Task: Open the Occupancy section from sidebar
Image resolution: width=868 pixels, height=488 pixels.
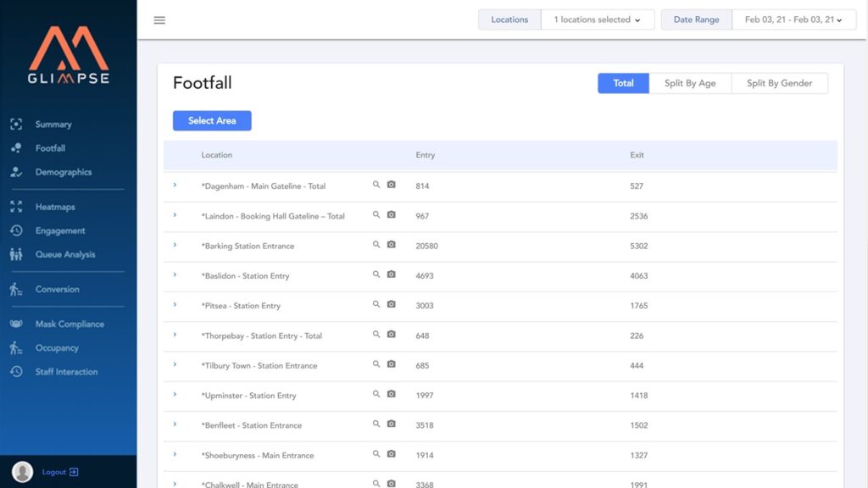Action: (x=54, y=347)
